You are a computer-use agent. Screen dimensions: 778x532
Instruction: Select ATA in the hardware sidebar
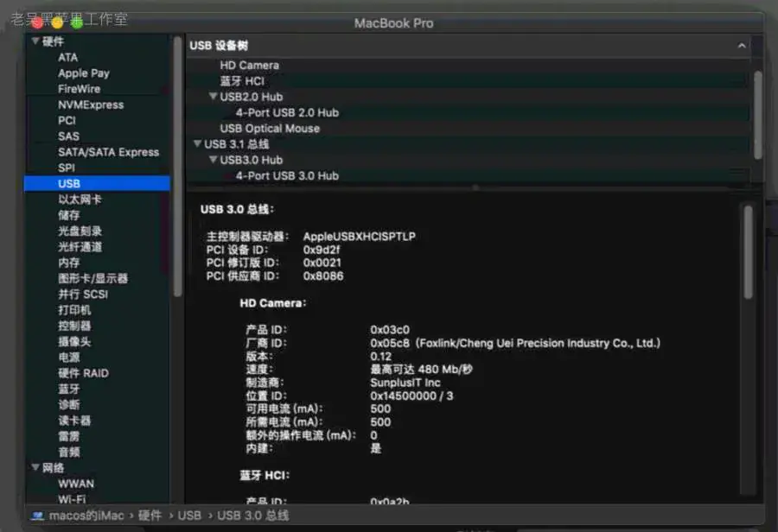(68, 58)
